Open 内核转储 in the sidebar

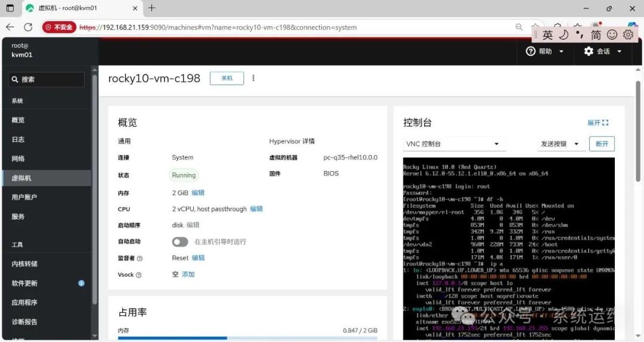[47, 263]
